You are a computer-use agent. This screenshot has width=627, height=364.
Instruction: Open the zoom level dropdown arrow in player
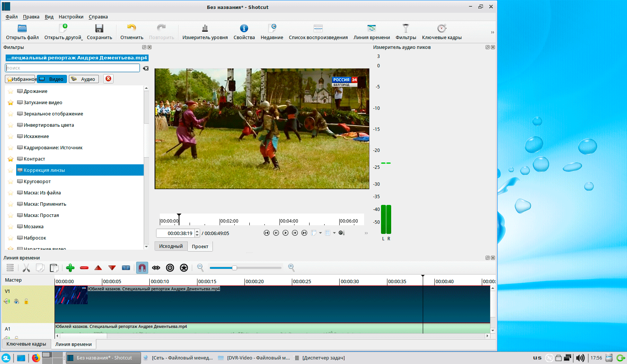320,233
